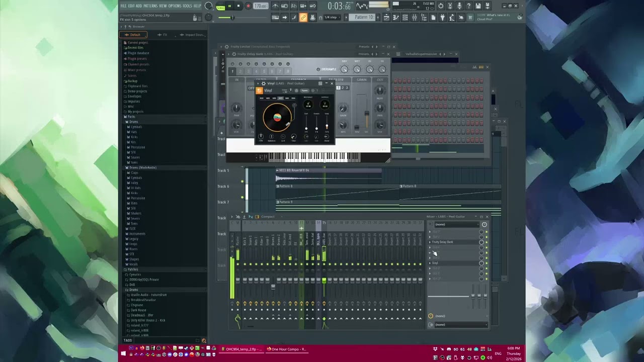This screenshot has width=644, height=362.
Task: Open One Hour Compo taskbar item
Action: pyautogui.click(x=288, y=349)
